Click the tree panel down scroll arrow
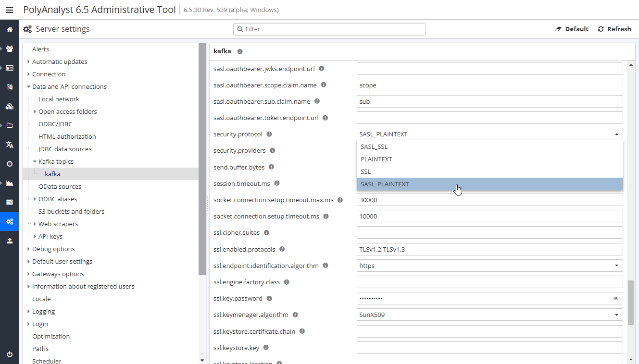The width and height of the screenshot is (639, 364). coord(202,360)
